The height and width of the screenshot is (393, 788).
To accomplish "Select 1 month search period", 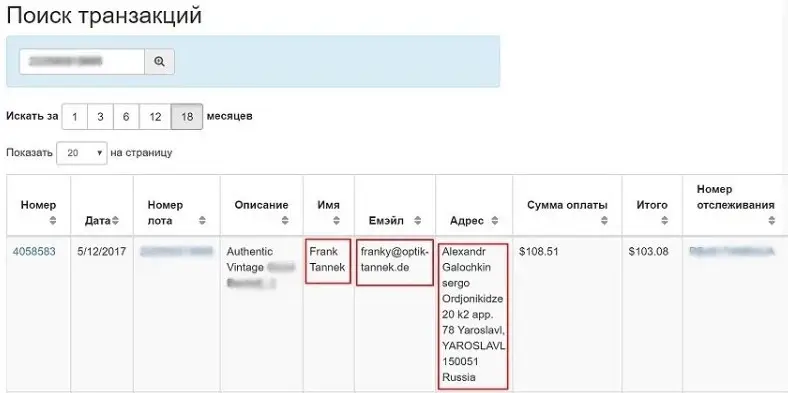I will pos(74,117).
